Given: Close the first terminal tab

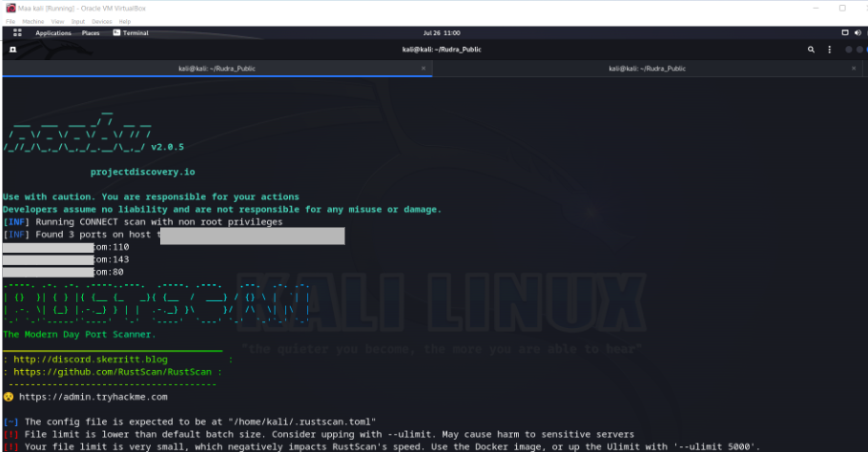Looking at the screenshot, I should (424, 69).
